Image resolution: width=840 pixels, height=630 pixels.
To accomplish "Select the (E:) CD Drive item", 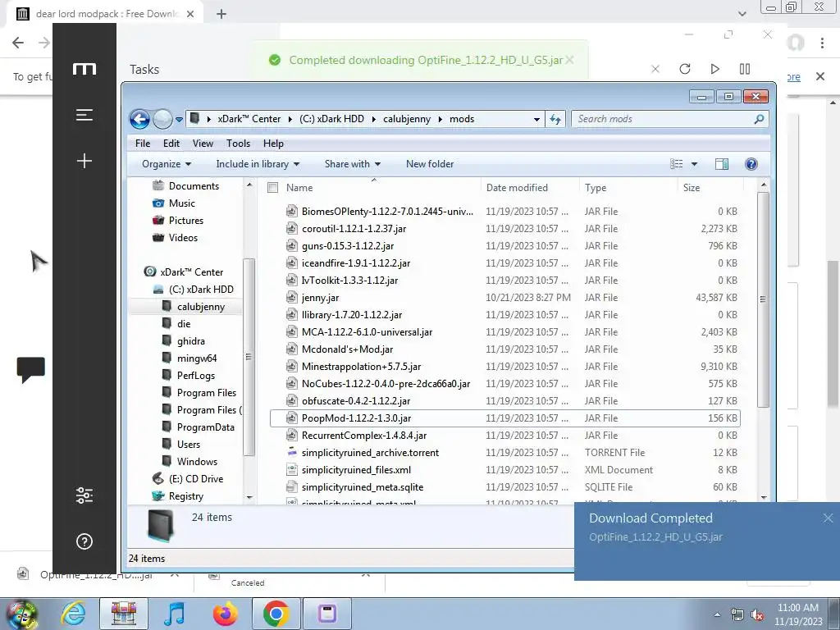I will tap(196, 479).
